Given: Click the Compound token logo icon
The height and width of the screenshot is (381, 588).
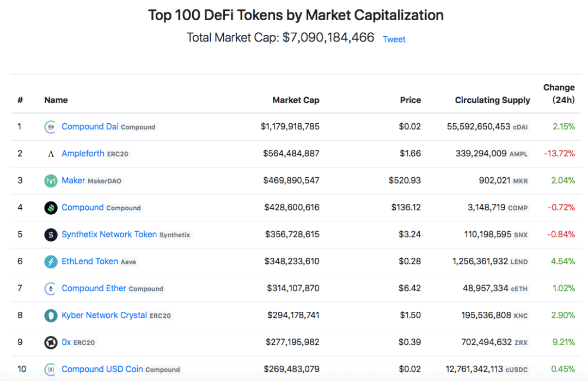Looking at the screenshot, I should [x=51, y=208].
